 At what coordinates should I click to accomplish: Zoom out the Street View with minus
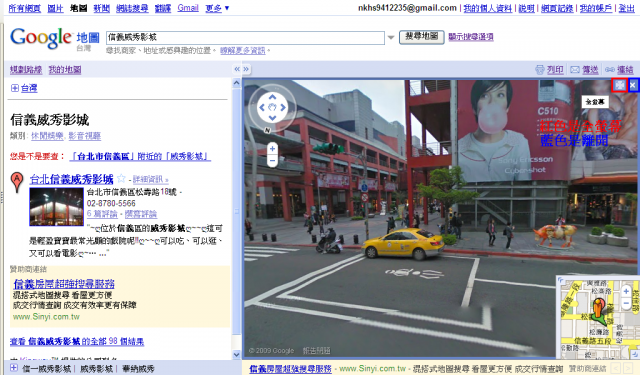(272, 161)
